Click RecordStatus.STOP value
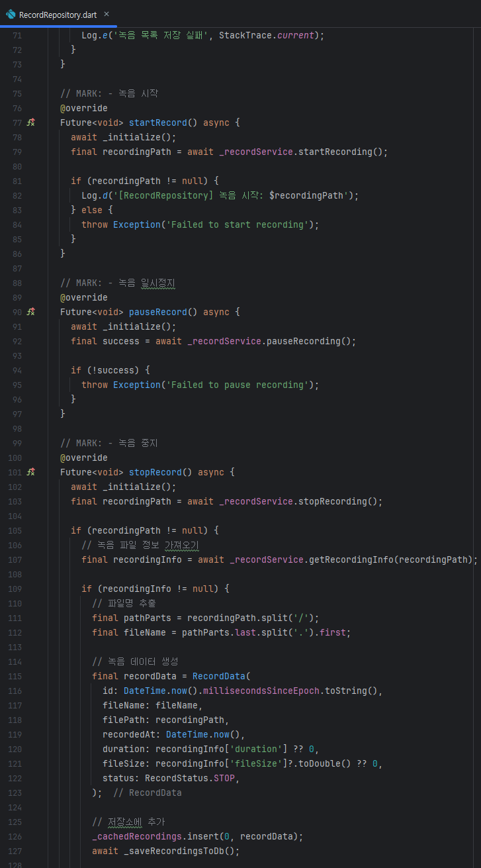 pos(190,778)
